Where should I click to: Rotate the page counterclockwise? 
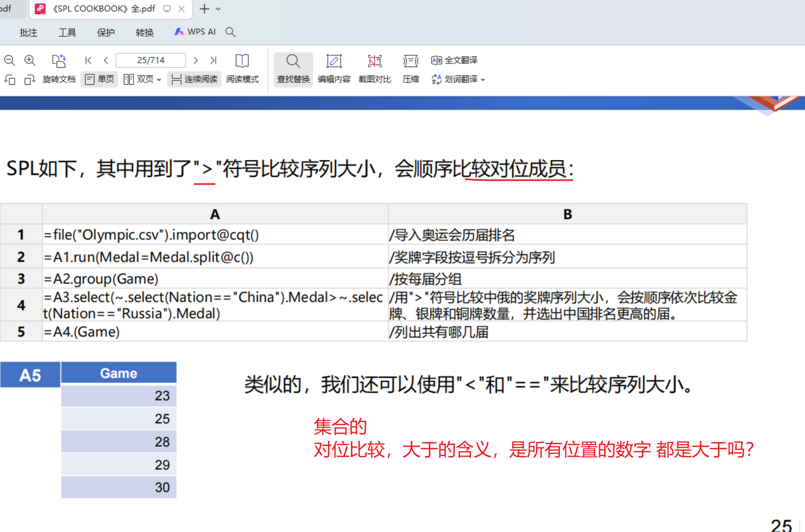pyautogui.click(x=9, y=80)
